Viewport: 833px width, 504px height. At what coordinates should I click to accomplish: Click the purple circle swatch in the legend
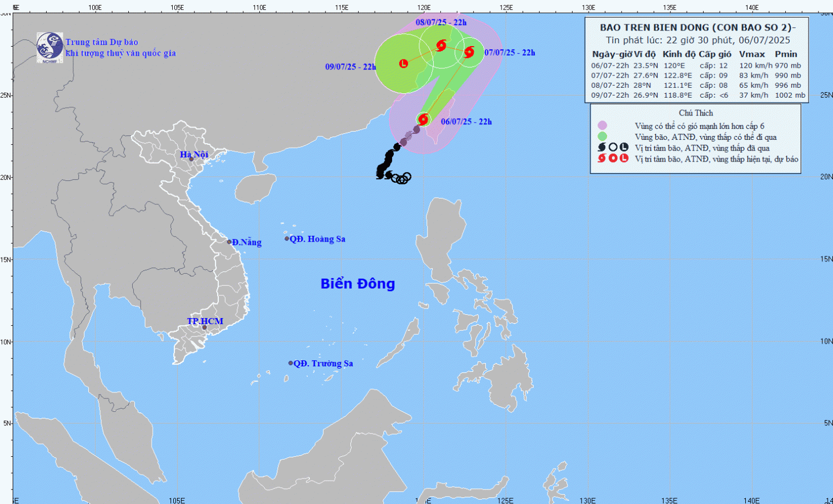602,125
